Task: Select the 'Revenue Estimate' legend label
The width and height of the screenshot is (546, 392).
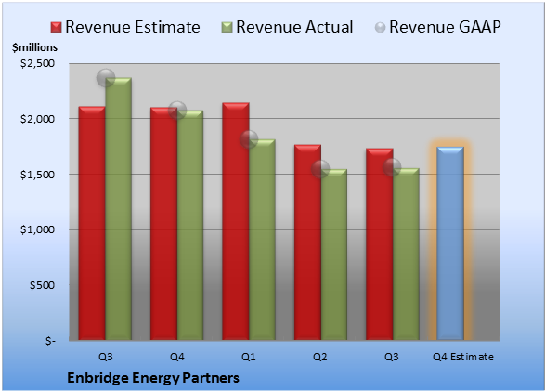Action: pos(133,27)
